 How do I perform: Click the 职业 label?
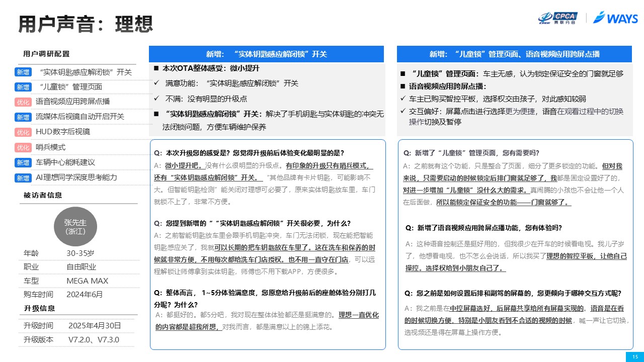pyautogui.click(x=31, y=267)
